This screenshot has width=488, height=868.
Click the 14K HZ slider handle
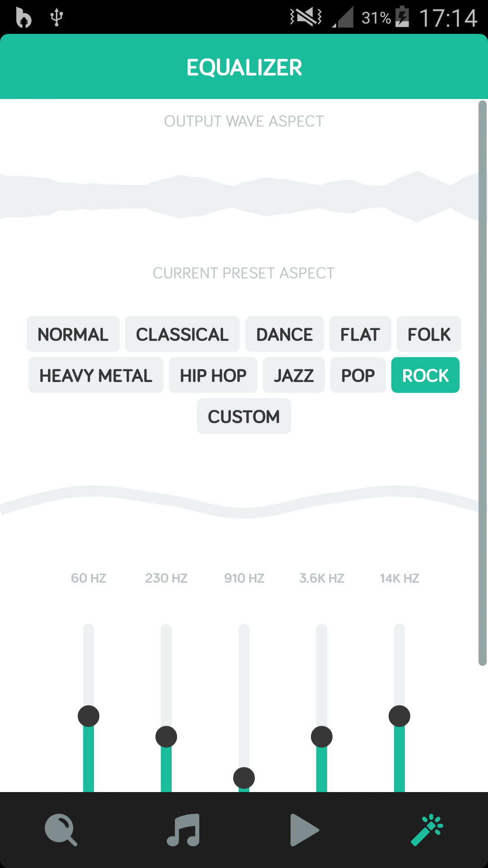point(399,716)
